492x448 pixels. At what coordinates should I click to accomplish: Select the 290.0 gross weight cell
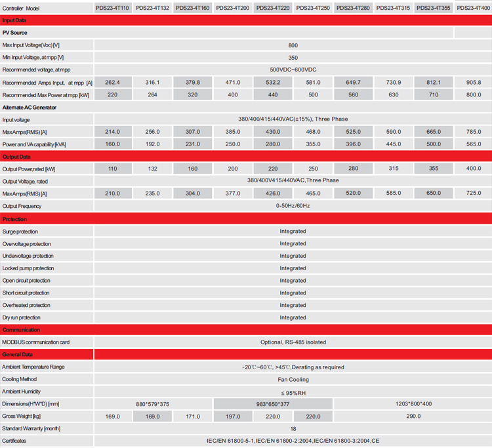point(413,417)
